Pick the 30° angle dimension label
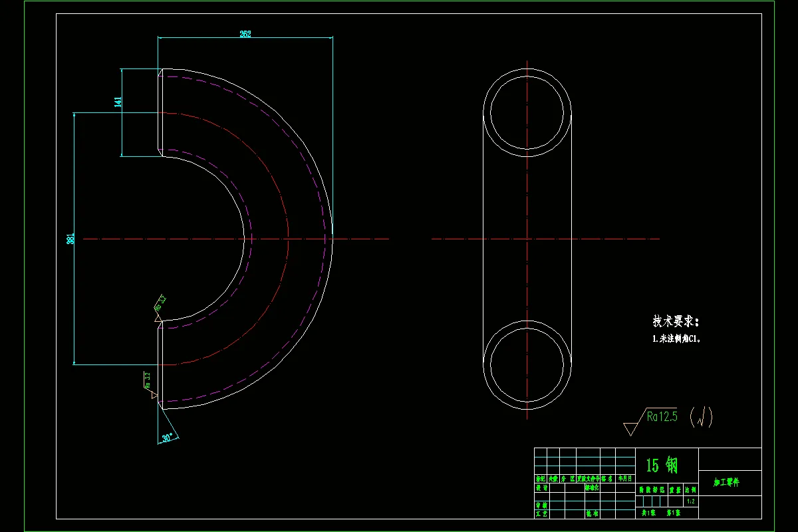The width and height of the screenshot is (798, 532). click(168, 438)
